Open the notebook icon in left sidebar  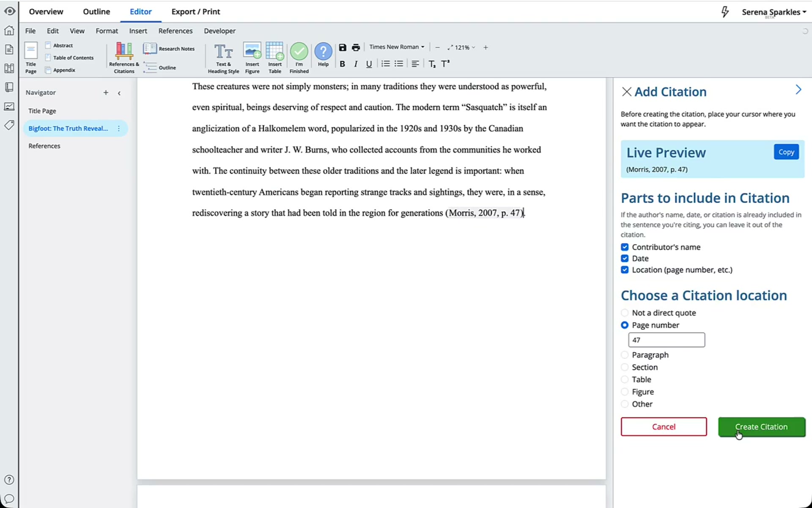9,87
